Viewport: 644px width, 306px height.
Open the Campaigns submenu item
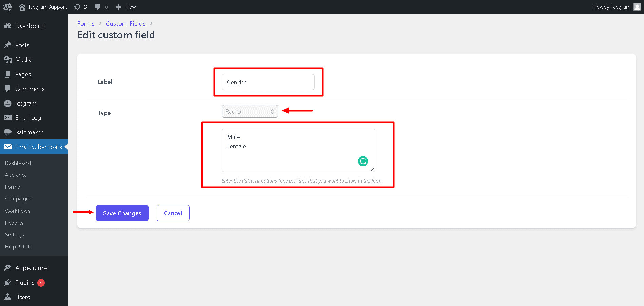pyautogui.click(x=18, y=199)
